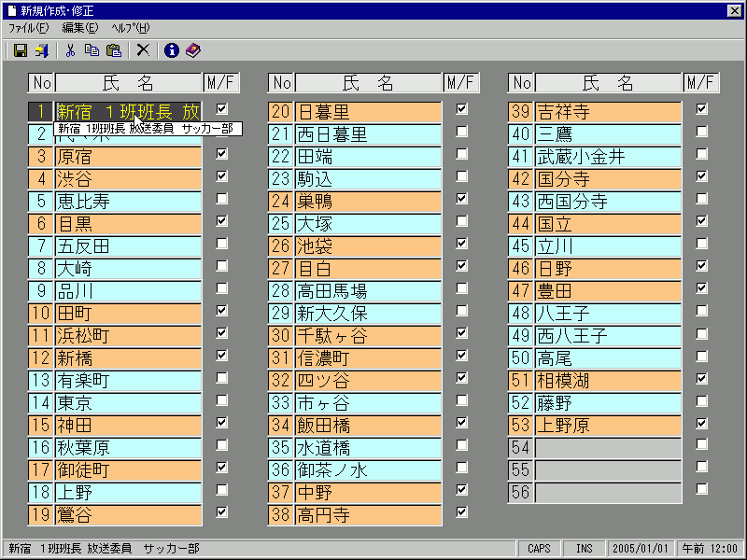Click the 巣鴨 name field
Viewport: 747px width, 560px height.
369,202
